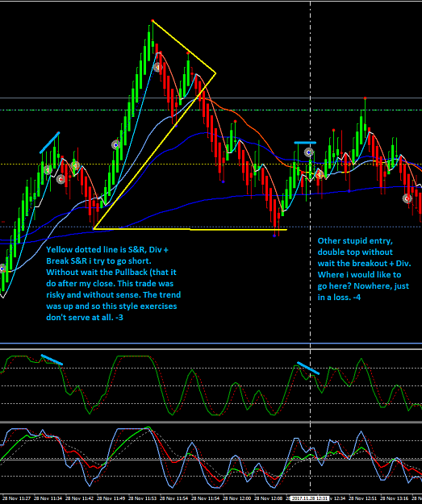422x504 pixels.
Task: Select the text 'Yellow dotted line is S&R, Div +'
Action: [107, 250]
